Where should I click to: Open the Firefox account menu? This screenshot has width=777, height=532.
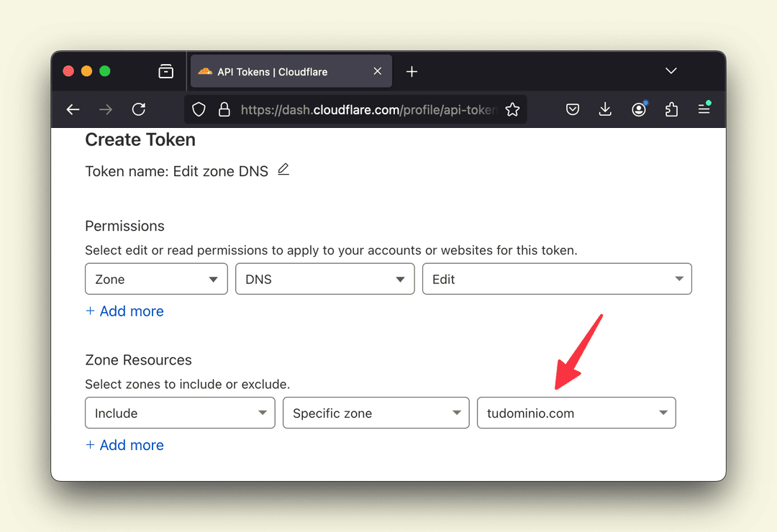click(639, 109)
